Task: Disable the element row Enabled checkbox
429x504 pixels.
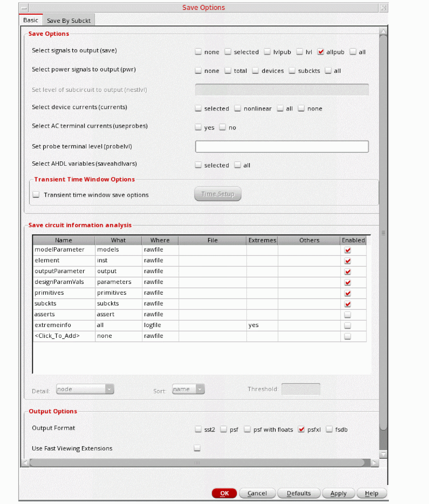Action: point(347,261)
